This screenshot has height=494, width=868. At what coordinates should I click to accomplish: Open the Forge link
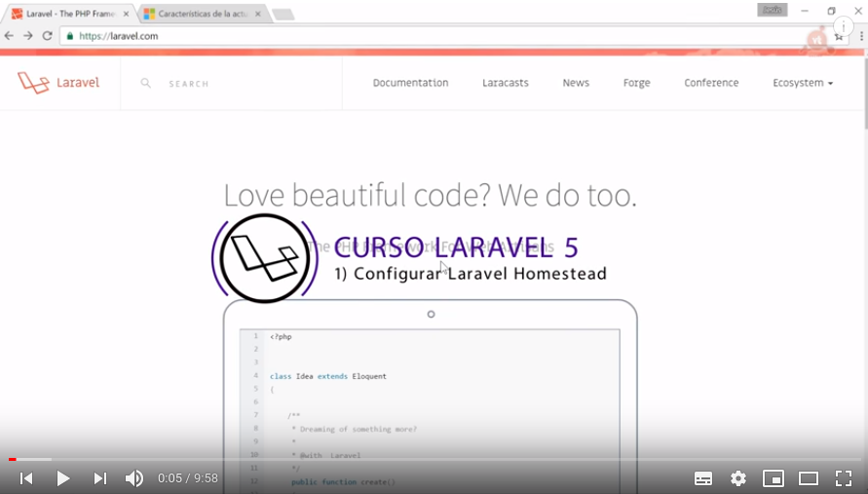636,83
